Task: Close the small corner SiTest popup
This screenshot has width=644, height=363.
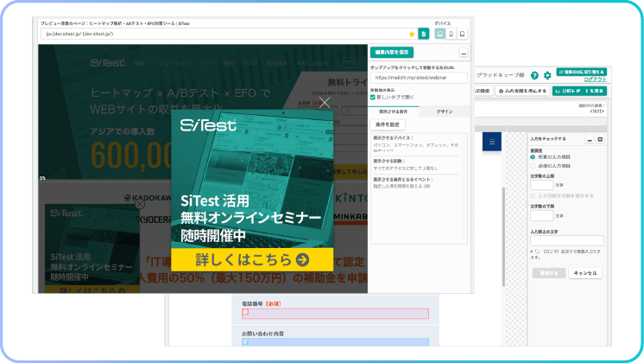Action: pyautogui.click(x=140, y=203)
